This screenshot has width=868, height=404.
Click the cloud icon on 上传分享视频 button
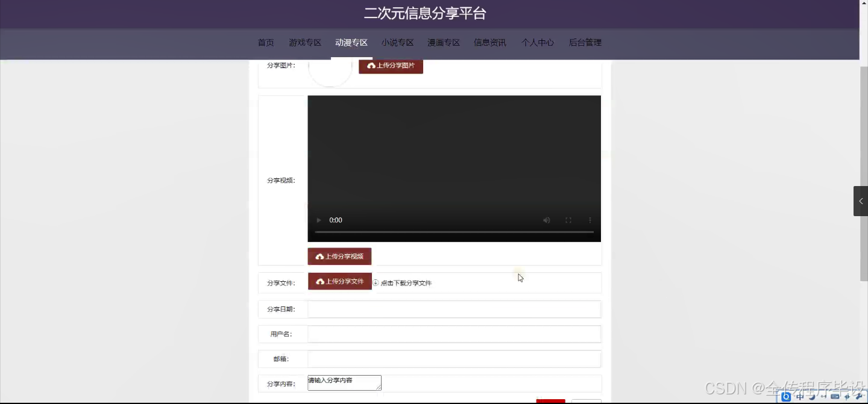[x=320, y=256]
